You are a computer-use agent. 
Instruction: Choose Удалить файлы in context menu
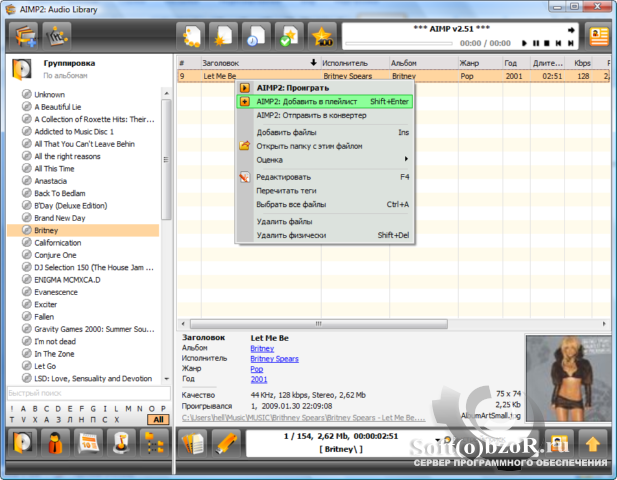click(325, 222)
